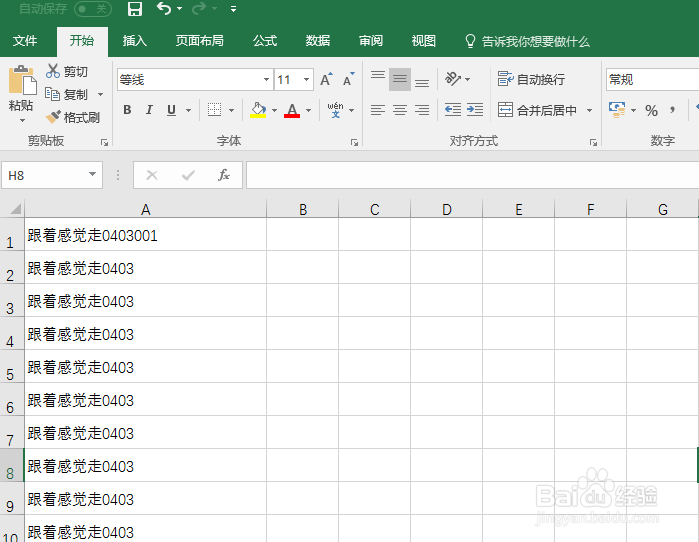Viewport: 699px width, 542px height.
Task: Click the percent style icon
Action: [x=651, y=110]
